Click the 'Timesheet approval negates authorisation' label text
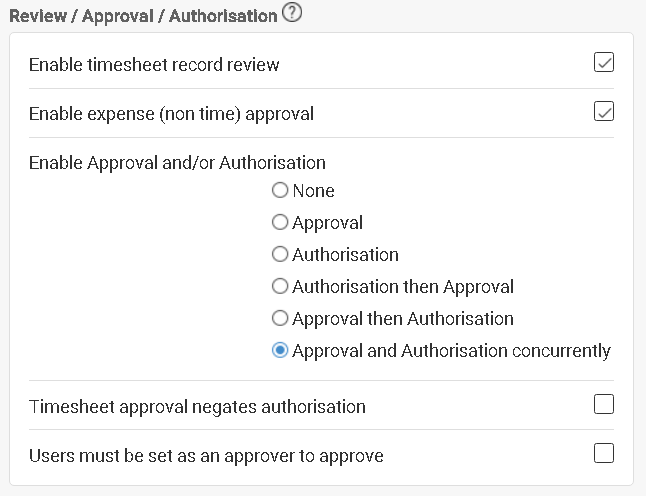The image size is (646, 496). click(197, 407)
